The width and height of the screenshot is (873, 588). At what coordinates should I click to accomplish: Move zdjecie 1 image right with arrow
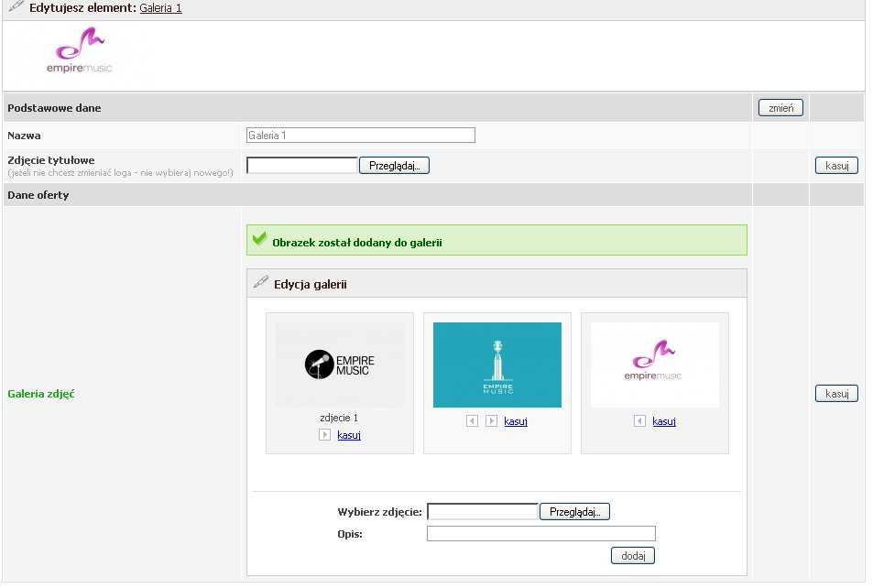[x=324, y=434]
